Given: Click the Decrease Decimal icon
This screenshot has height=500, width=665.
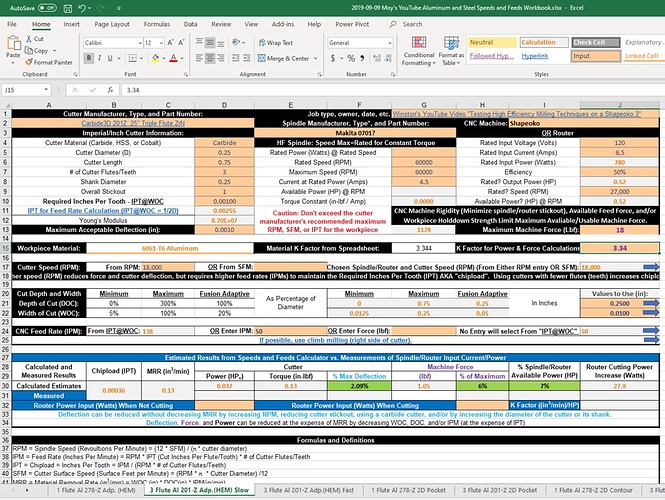Looking at the screenshot, I should click(x=388, y=58).
